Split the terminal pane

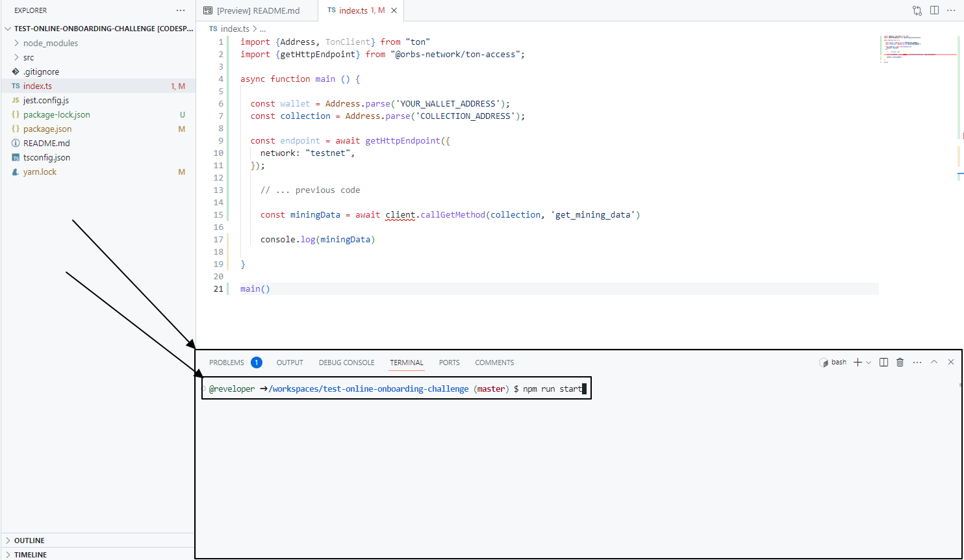pos(883,362)
